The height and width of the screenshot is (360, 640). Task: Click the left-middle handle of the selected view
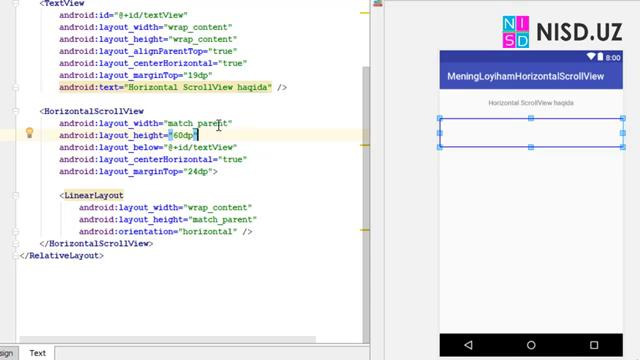[440, 133]
